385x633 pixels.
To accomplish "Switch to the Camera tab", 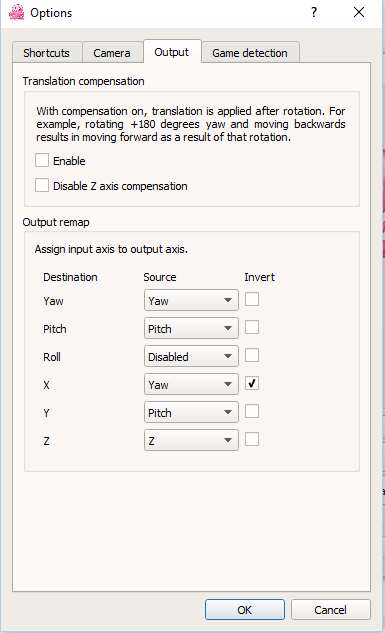I will (x=113, y=52).
